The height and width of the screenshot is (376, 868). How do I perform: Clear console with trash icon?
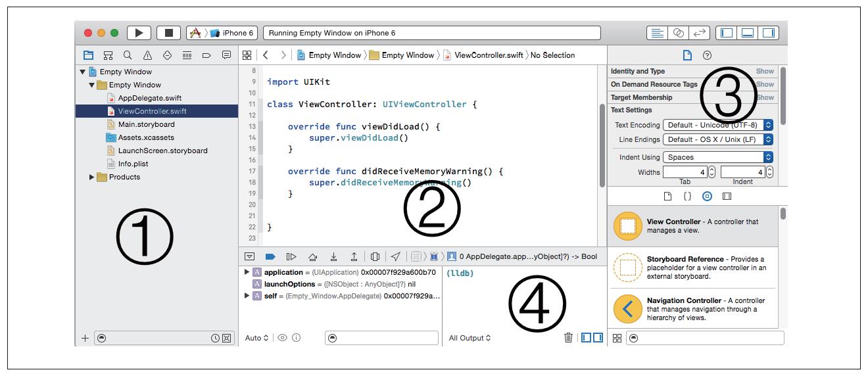(569, 338)
